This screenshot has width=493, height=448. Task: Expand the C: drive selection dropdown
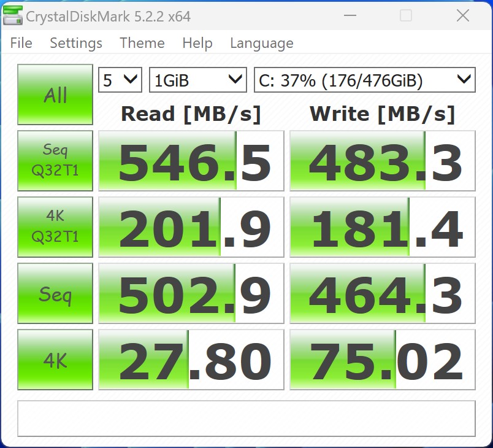tap(365, 80)
